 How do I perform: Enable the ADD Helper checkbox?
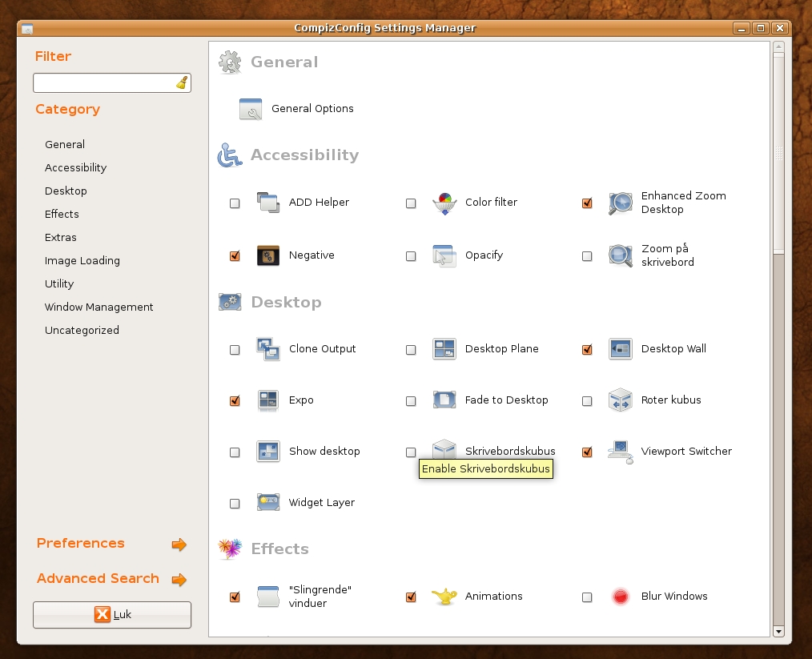click(x=235, y=203)
